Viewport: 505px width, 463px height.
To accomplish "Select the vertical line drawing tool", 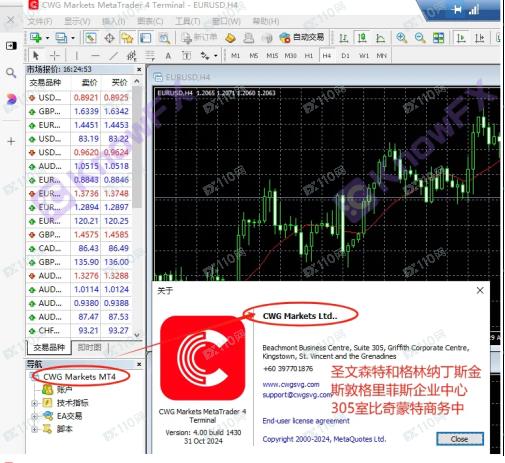I will pos(77,56).
